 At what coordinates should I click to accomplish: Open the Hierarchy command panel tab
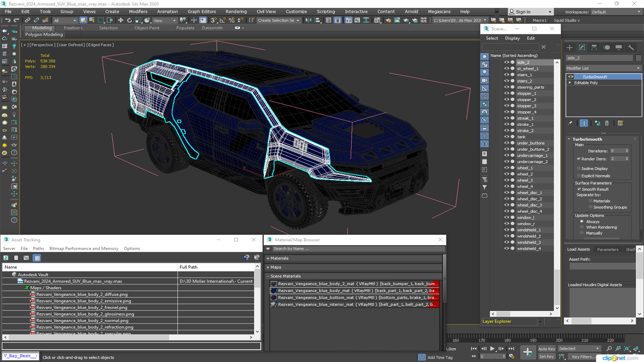pyautogui.click(x=594, y=48)
